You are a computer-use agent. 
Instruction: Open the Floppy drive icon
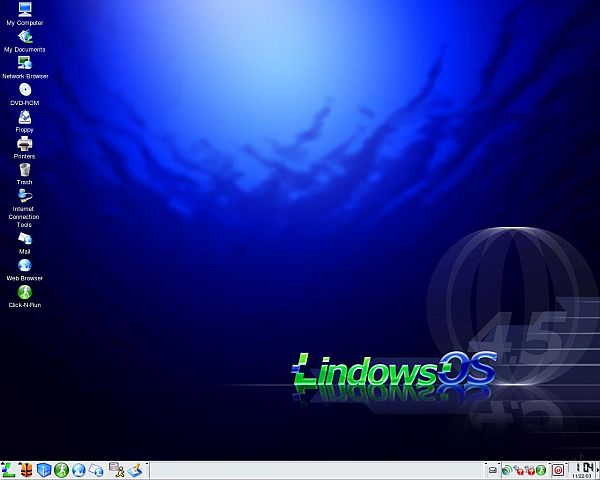point(24,117)
